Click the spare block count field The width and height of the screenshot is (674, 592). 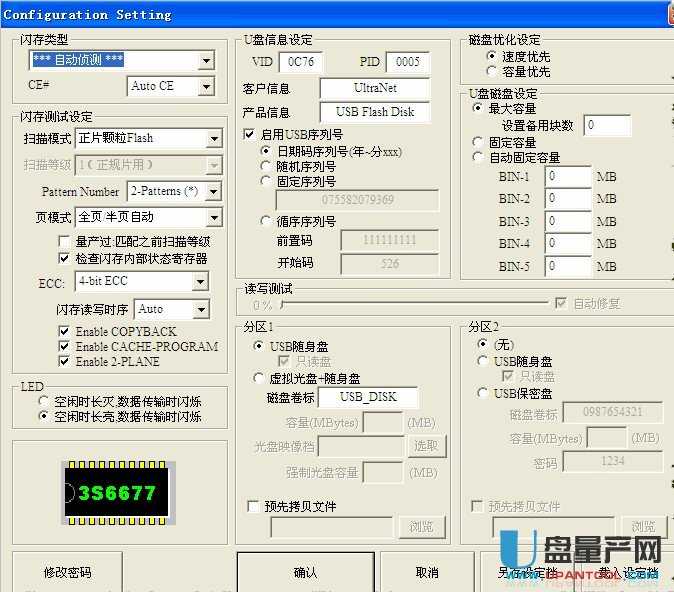point(607,125)
